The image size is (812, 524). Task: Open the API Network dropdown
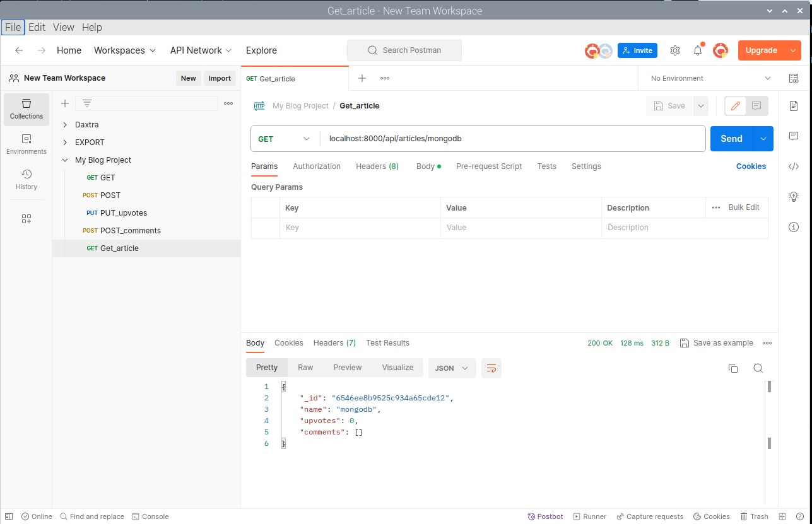point(201,50)
